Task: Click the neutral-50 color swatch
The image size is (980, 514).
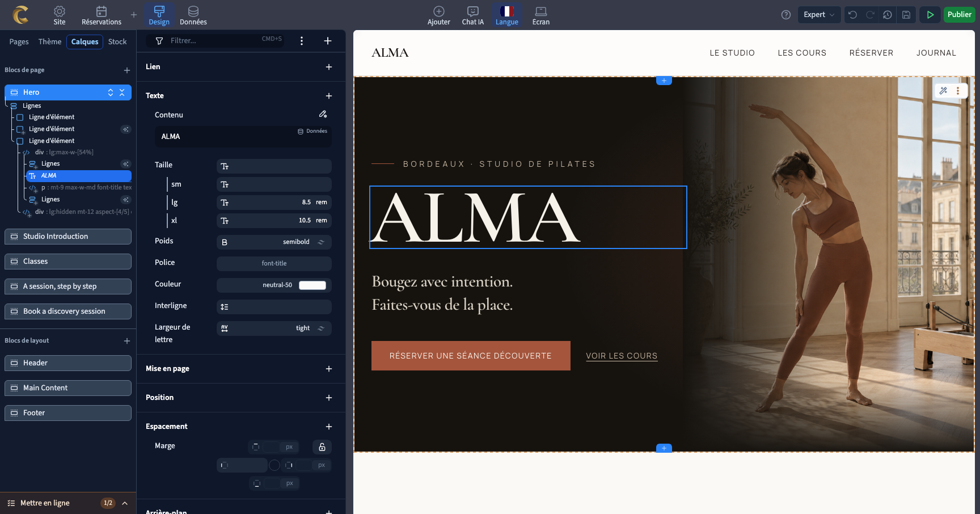Action: tap(312, 285)
